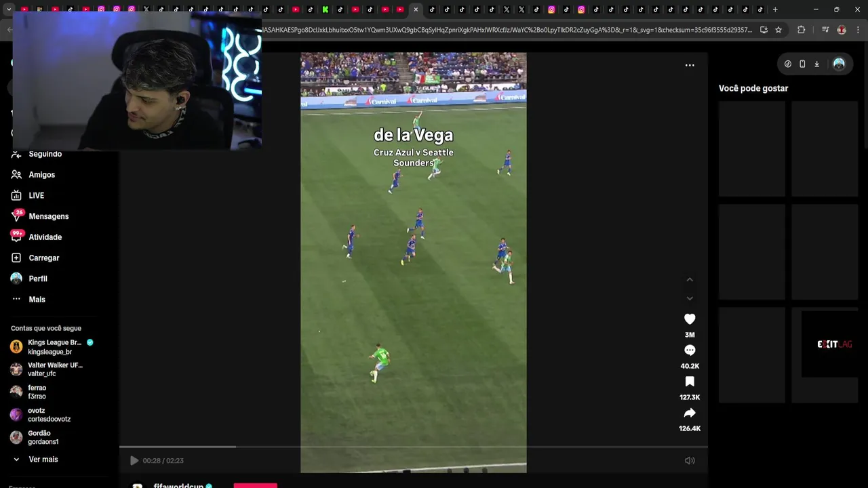Open the fifaworldcup username link
This screenshot has height=488, width=868.
(x=178, y=485)
